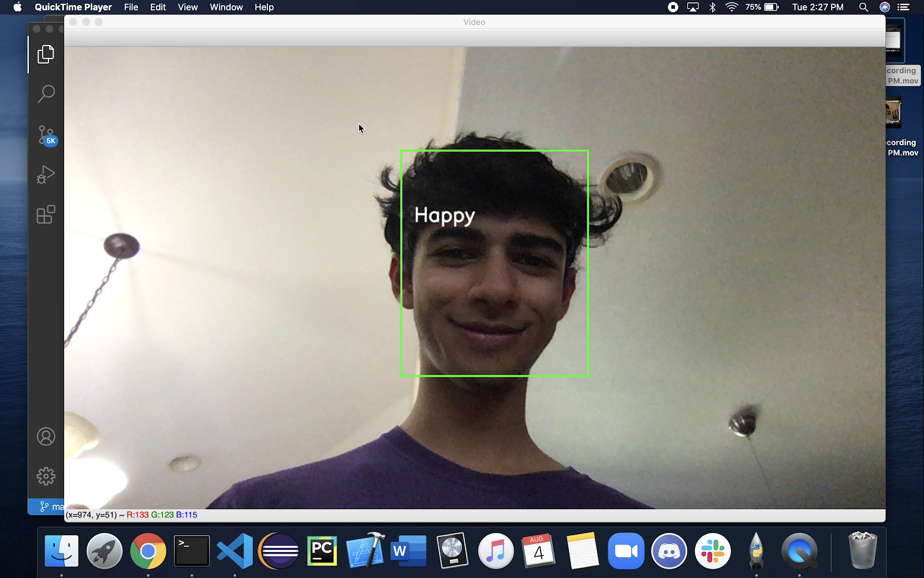
Task: Open Calendar showing Aug 4 in Dock
Action: pos(539,551)
